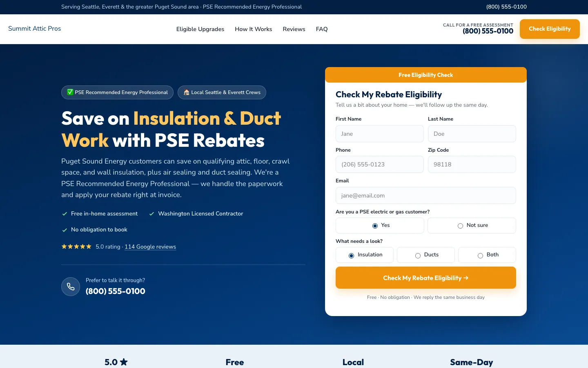Click the 'Same-Day' stat heading
The image size is (588, 368).
[x=472, y=362]
